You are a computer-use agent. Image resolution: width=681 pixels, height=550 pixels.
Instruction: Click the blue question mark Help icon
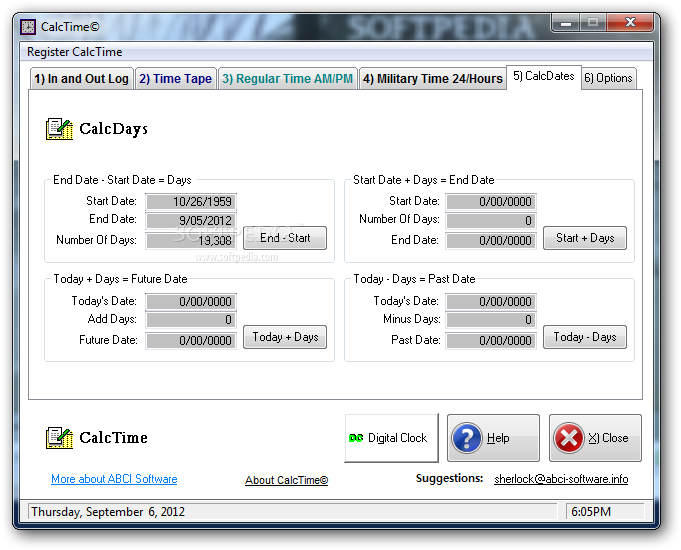click(467, 438)
